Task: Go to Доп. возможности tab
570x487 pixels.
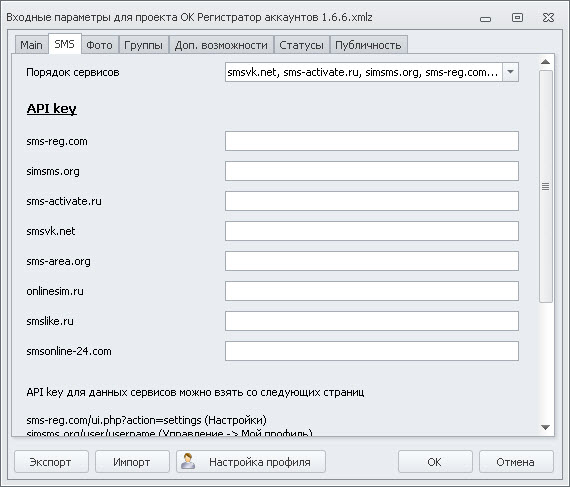Action: pyautogui.click(x=221, y=45)
